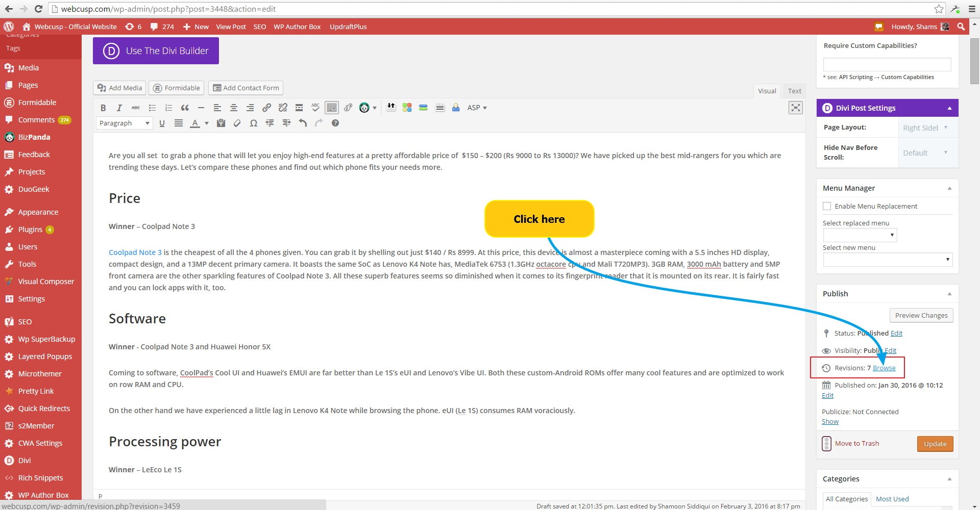This screenshot has height=510, width=980.
Task: Clear formatting with eraser icon
Action: pyautogui.click(x=237, y=123)
